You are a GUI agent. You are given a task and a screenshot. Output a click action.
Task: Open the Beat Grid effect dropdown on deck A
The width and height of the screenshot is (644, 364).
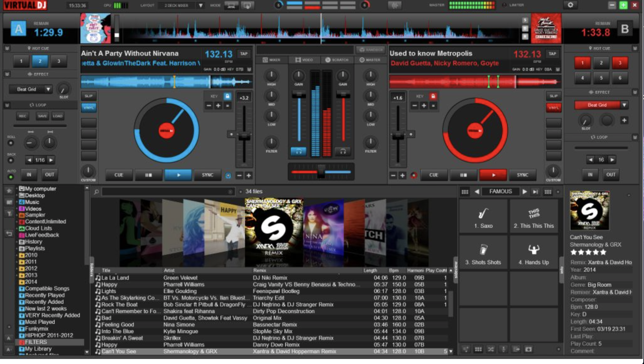coord(48,89)
